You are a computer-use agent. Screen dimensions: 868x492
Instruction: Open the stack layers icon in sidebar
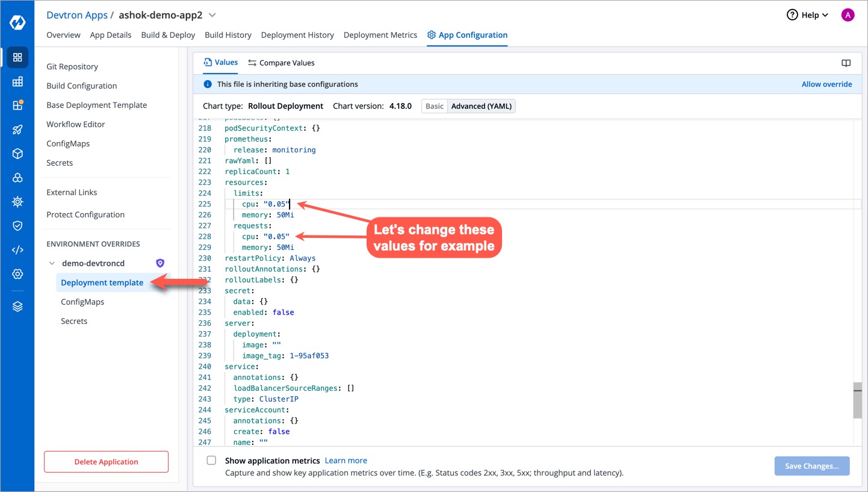(x=17, y=307)
